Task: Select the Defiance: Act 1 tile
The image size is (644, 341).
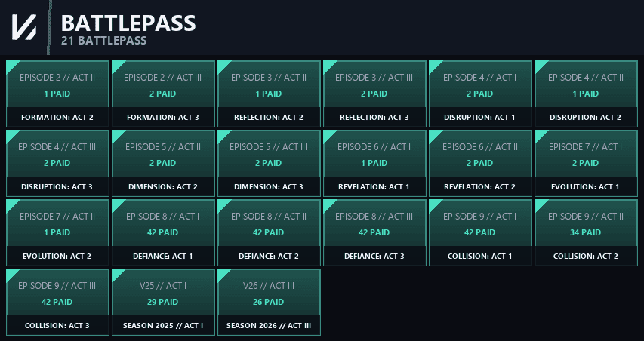Action: pyautogui.click(x=163, y=232)
